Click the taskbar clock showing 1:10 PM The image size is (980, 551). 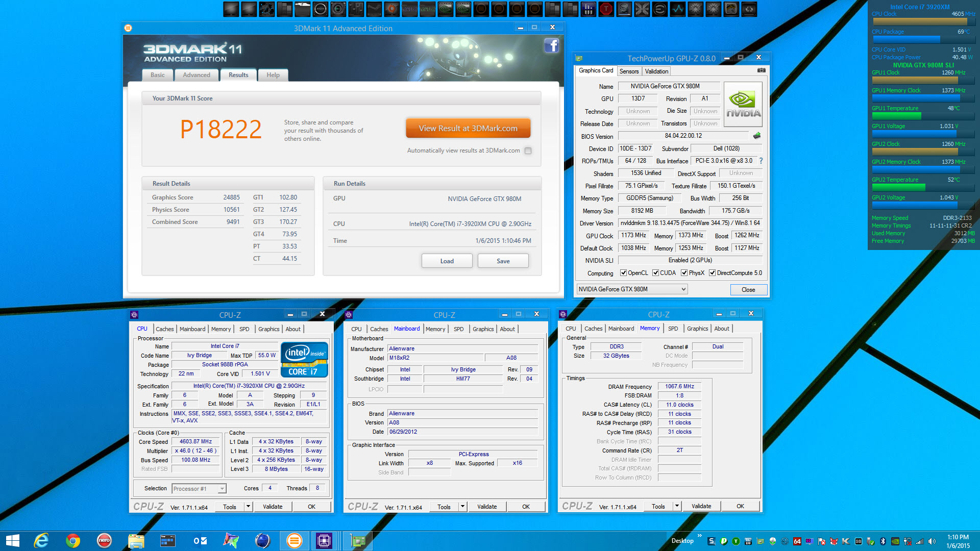coord(958,541)
